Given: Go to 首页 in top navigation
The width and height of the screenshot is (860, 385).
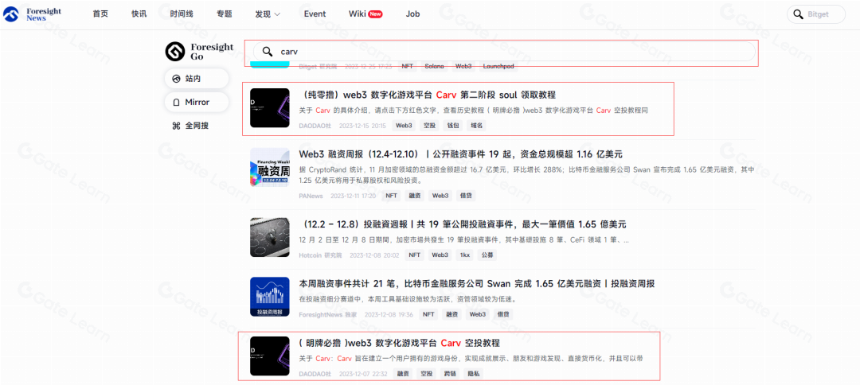Looking at the screenshot, I should 100,14.
